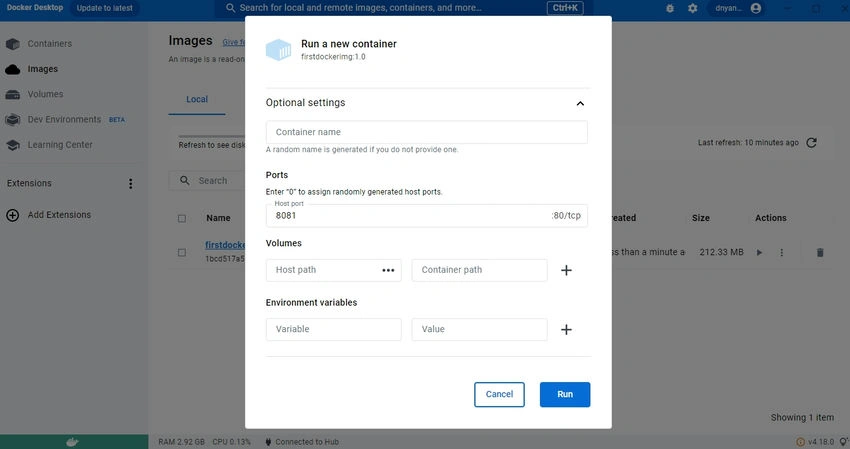
Task: Cancel the new container dialog
Action: click(x=499, y=394)
